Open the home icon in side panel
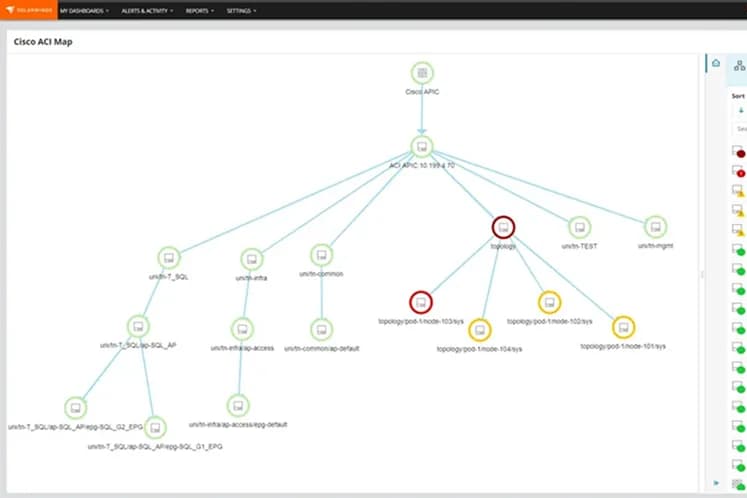 coord(716,63)
